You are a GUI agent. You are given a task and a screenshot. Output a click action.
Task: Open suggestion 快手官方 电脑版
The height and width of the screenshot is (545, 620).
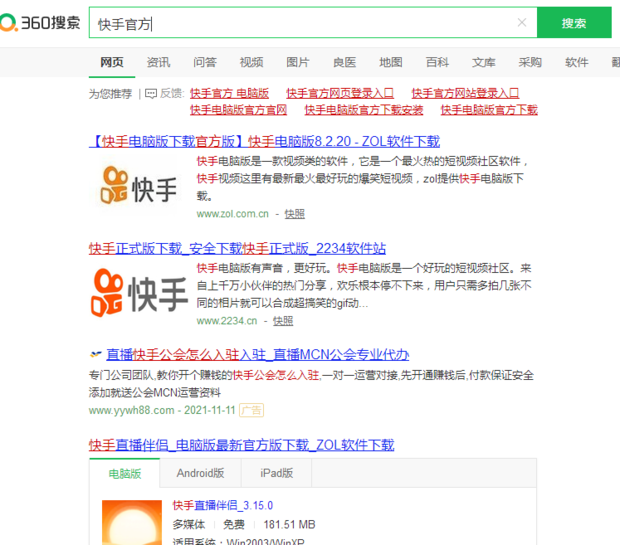coord(229,93)
